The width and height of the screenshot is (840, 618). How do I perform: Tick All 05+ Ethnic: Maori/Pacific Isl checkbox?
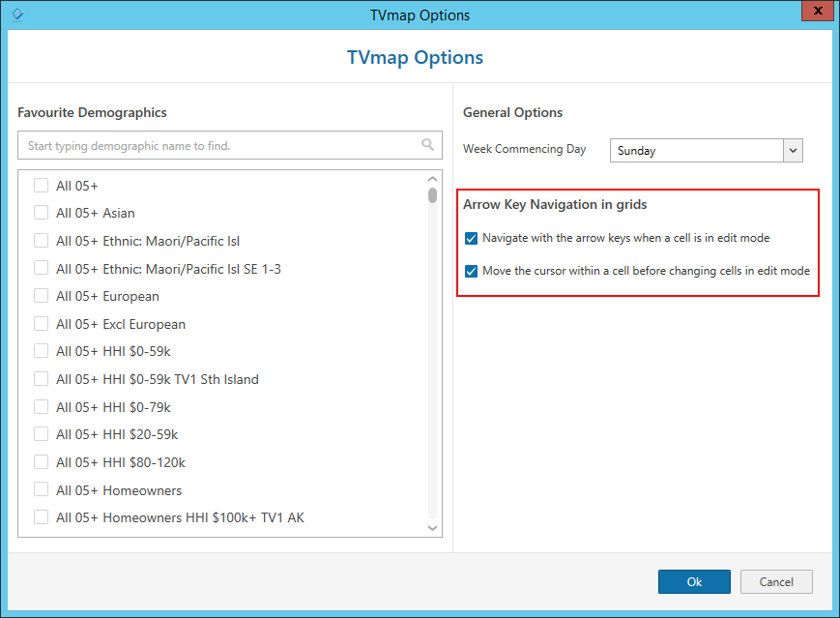pos(42,241)
